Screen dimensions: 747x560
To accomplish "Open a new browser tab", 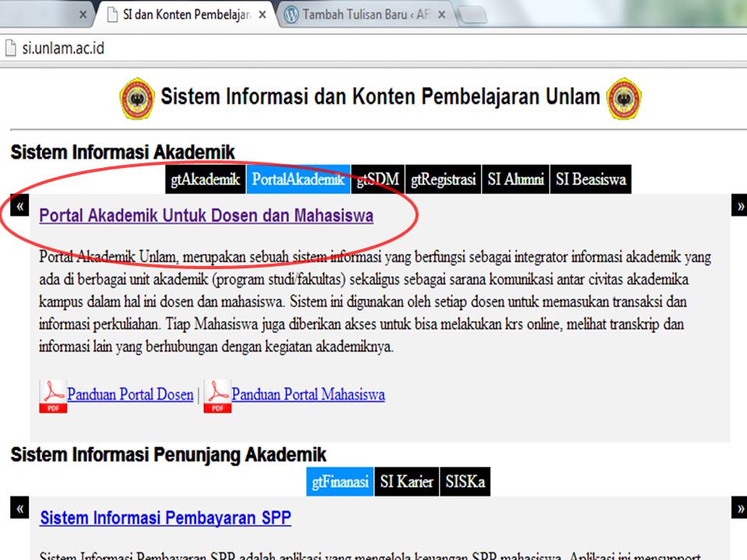I will (472, 16).
